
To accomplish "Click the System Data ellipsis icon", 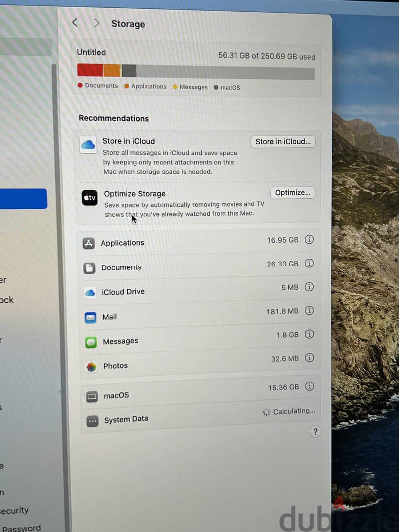I will coord(92,421).
